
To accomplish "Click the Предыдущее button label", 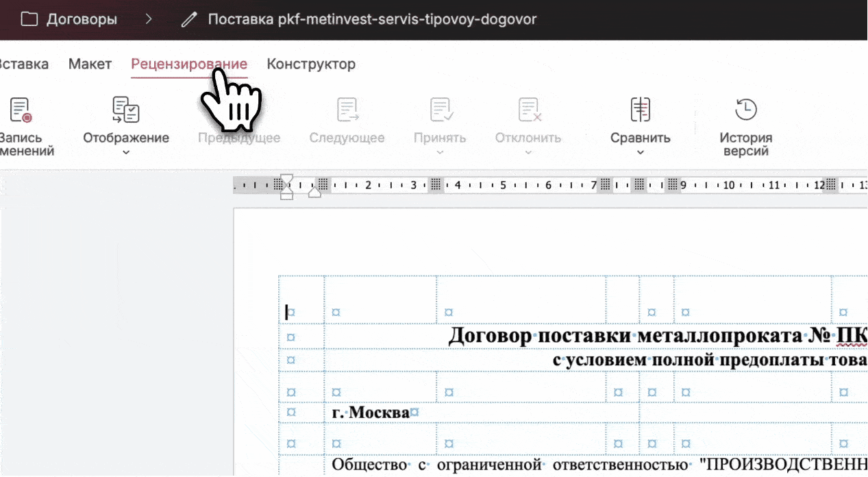I will (239, 138).
